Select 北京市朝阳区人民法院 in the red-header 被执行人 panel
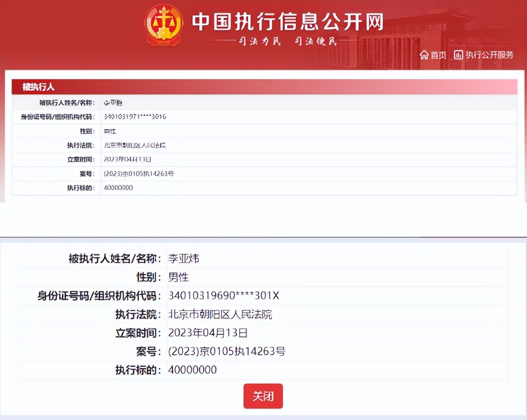The image size is (527, 420). (135, 145)
